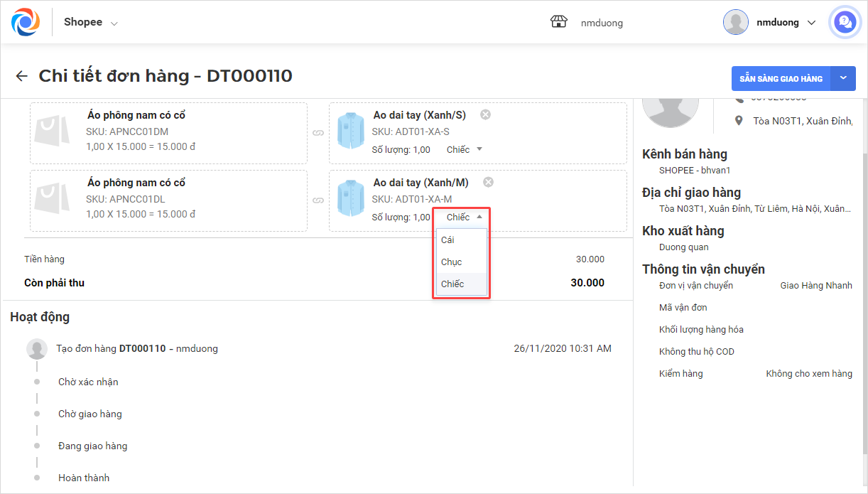Open the chat support bubble icon
Image resolution: width=868 pixels, height=494 pixels.
click(x=845, y=22)
